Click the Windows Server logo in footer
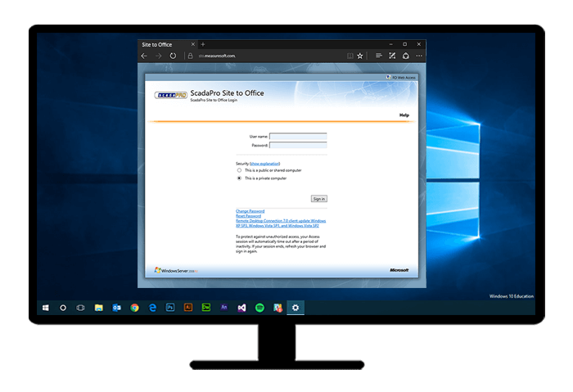This screenshot has height=392, width=573. (176, 270)
